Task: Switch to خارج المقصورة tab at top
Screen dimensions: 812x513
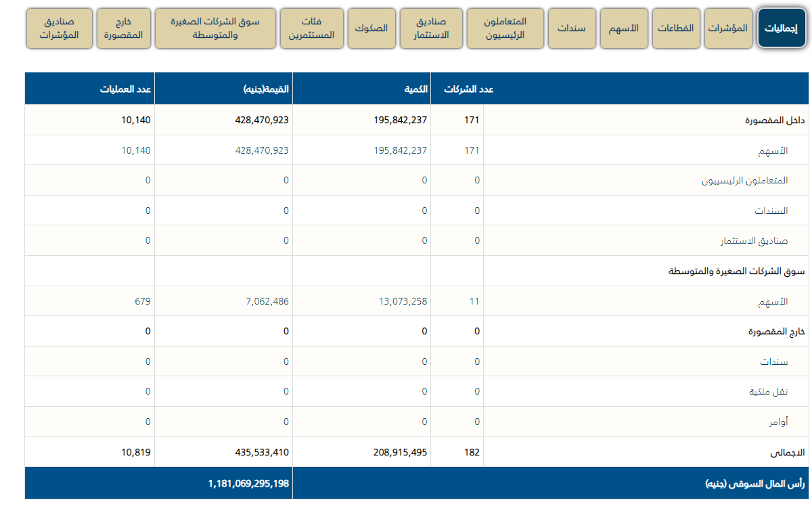Action: tap(123, 28)
